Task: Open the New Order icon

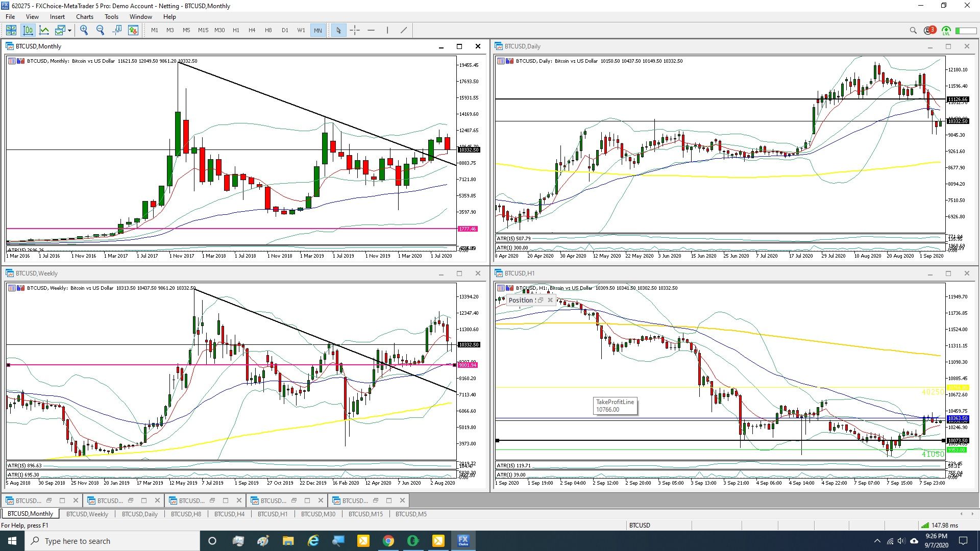Action: click(x=133, y=30)
